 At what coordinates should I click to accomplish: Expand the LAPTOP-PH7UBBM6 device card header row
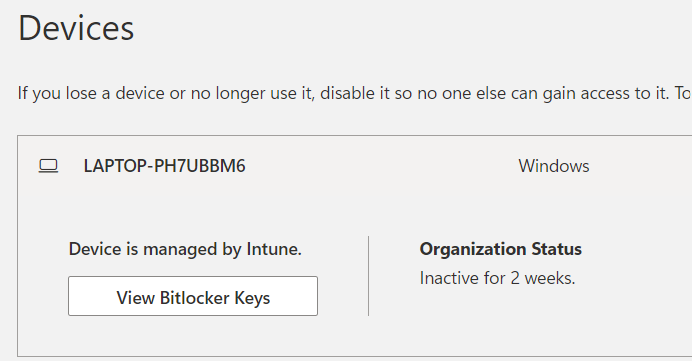(355, 166)
